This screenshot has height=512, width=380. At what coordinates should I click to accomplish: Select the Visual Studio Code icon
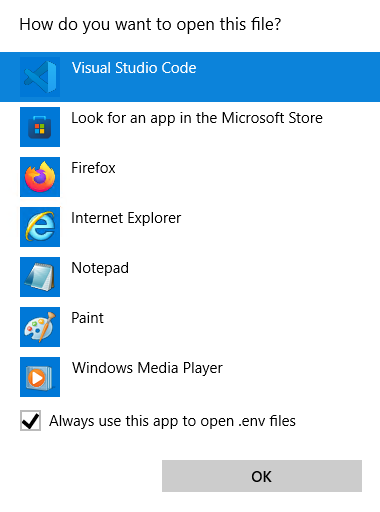point(40,77)
